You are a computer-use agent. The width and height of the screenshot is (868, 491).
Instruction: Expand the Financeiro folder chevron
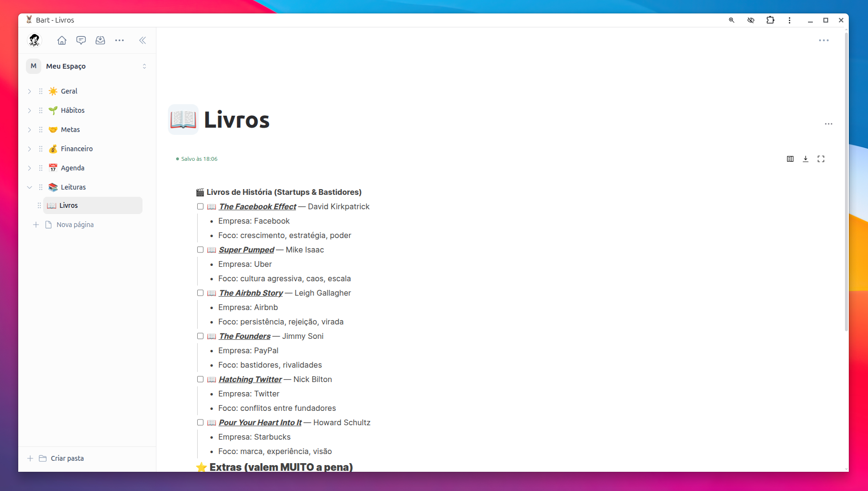pyautogui.click(x=29, y=149)
